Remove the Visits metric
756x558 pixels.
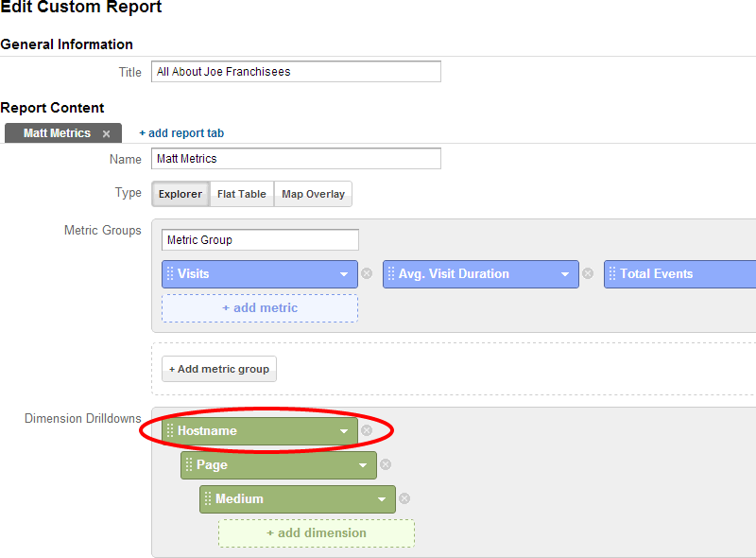[367, 273]
